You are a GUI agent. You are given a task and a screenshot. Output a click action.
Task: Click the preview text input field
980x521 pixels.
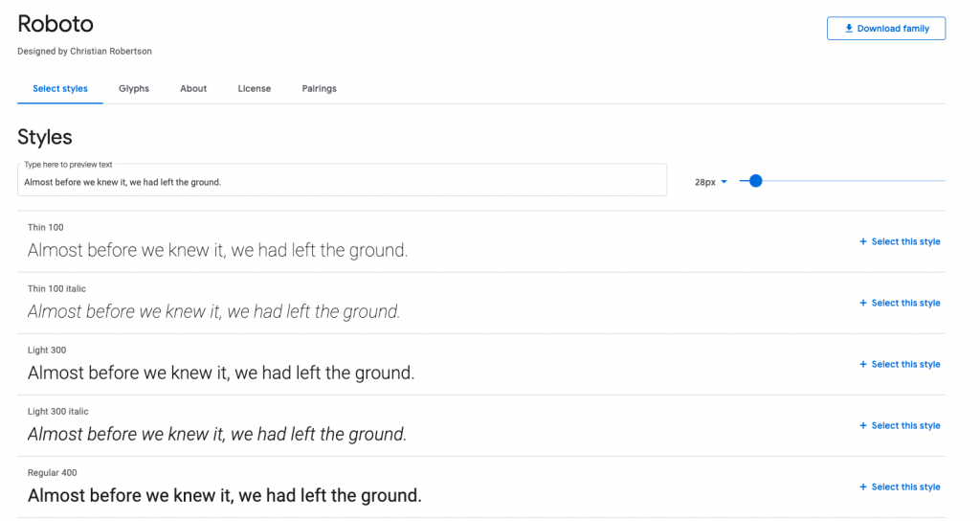(x=342, y=182)
